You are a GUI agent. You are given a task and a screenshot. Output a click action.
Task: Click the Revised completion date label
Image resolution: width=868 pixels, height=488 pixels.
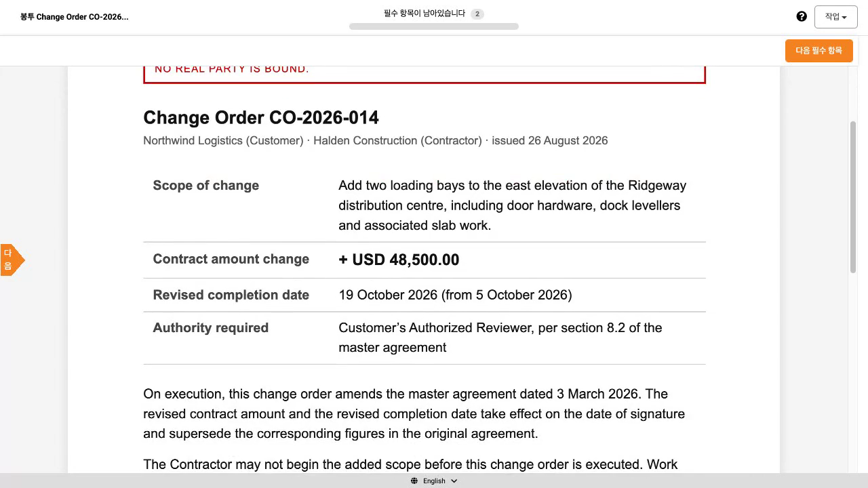pos(231,295)
